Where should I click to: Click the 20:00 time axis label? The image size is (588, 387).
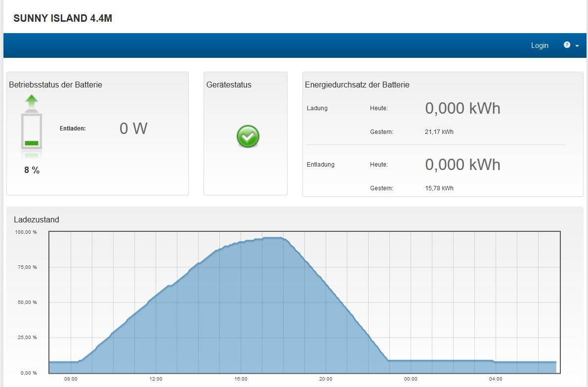pos(326,379)
